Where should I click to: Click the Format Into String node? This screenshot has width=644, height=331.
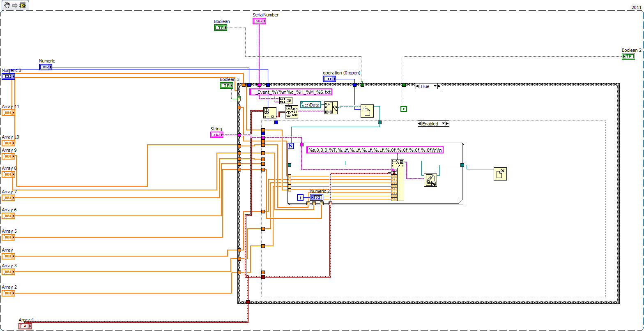pyautogui.click(x=398, y=180)
